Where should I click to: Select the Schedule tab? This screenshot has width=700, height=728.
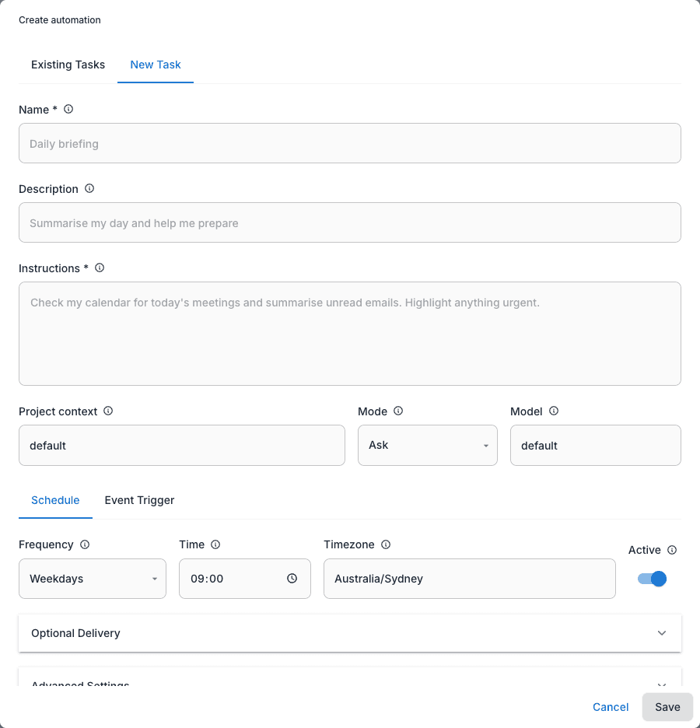coord(55,501)
